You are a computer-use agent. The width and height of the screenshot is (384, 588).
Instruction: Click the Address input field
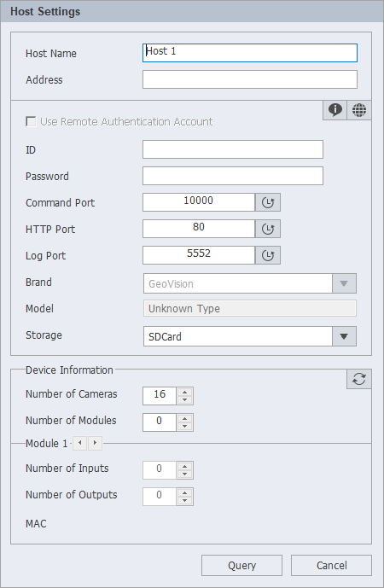pos(250,79)
